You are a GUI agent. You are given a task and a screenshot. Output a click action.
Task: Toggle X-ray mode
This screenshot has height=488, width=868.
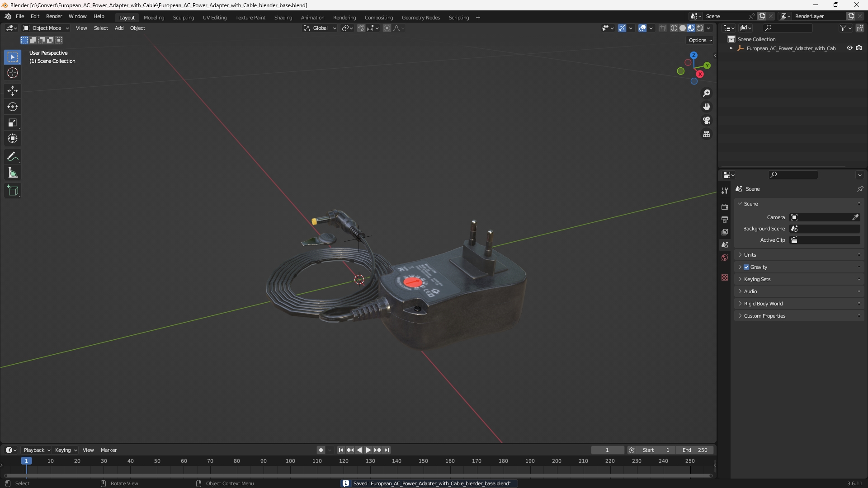pyautogui.click(x=663, y=28)
